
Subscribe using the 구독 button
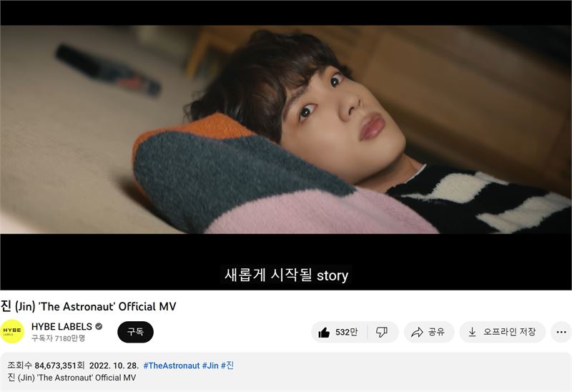coord(135,332)
